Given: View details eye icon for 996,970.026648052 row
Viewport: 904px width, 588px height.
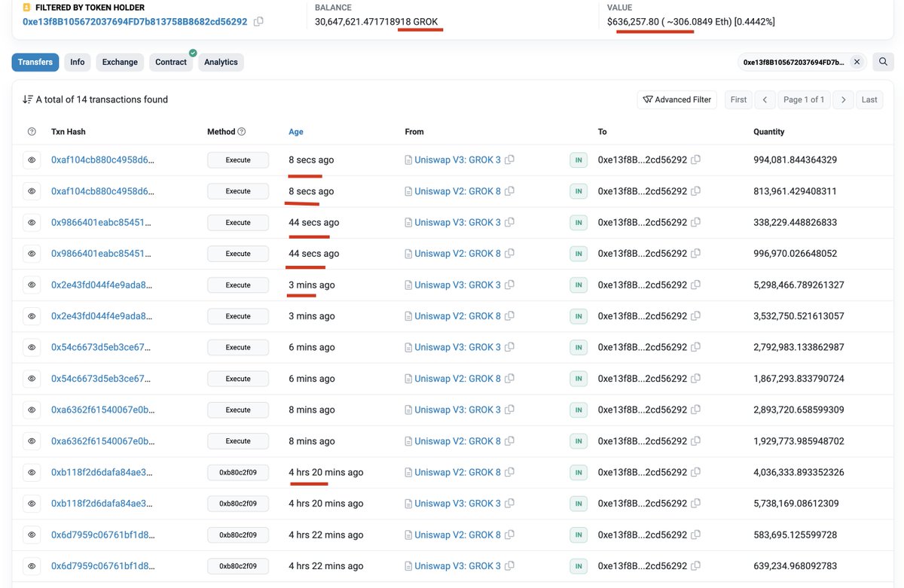Looking at the screenshot, I should pos(32,254).
